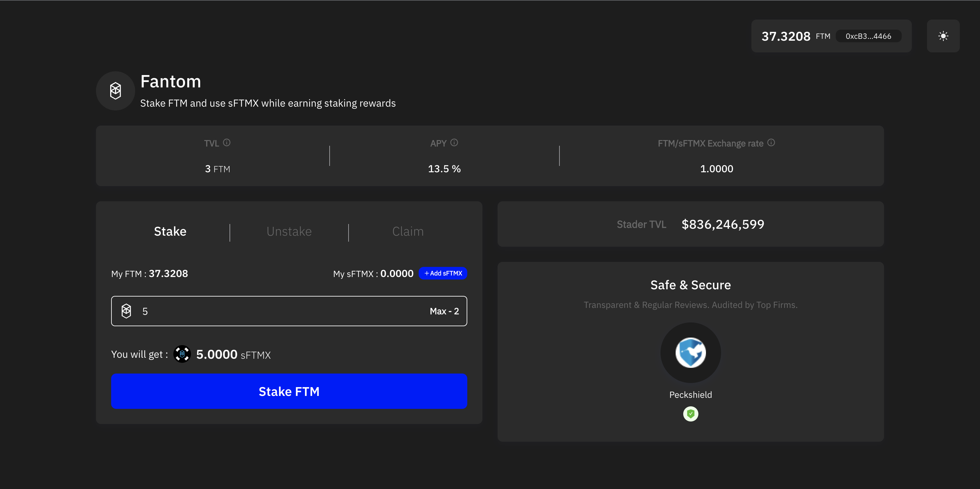This screenshot has width=980, height=489.
Task: Click the sFTMX token icon
Action: (182, 354)
